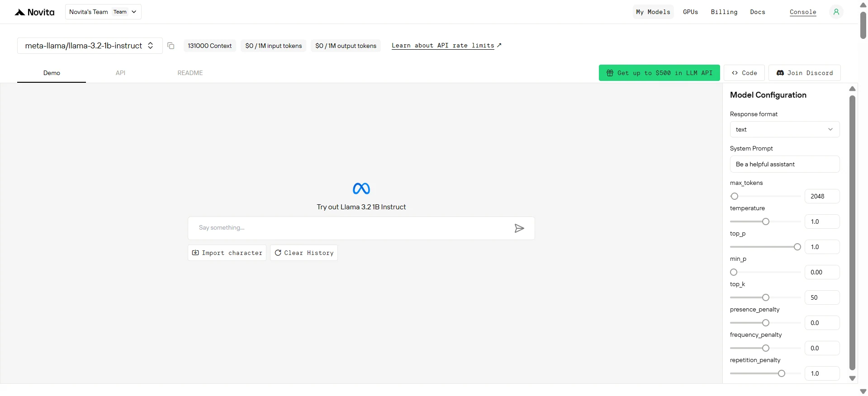
Task: Join Discord via the Discord button
Action: [x=805, y=73]
